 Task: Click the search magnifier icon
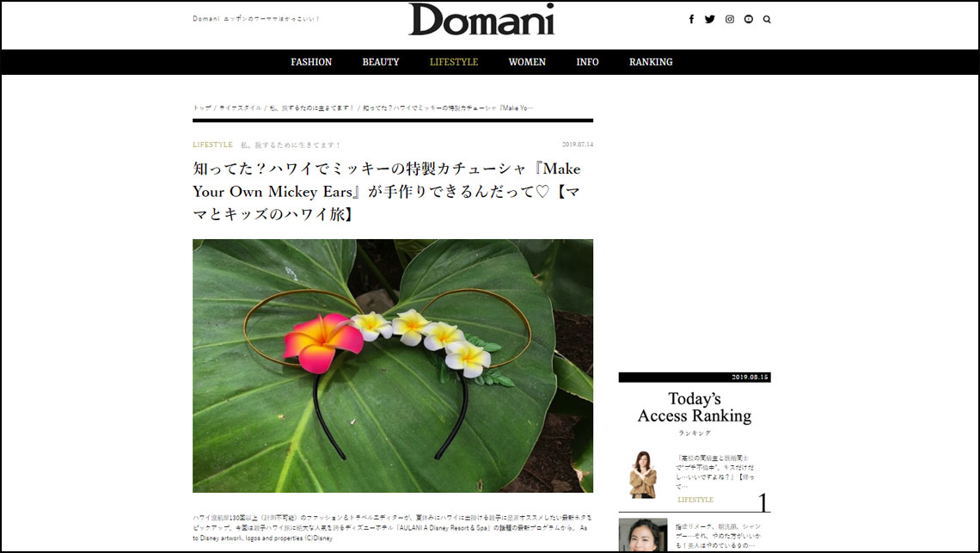pyautogui.click(x=767, y=20)
